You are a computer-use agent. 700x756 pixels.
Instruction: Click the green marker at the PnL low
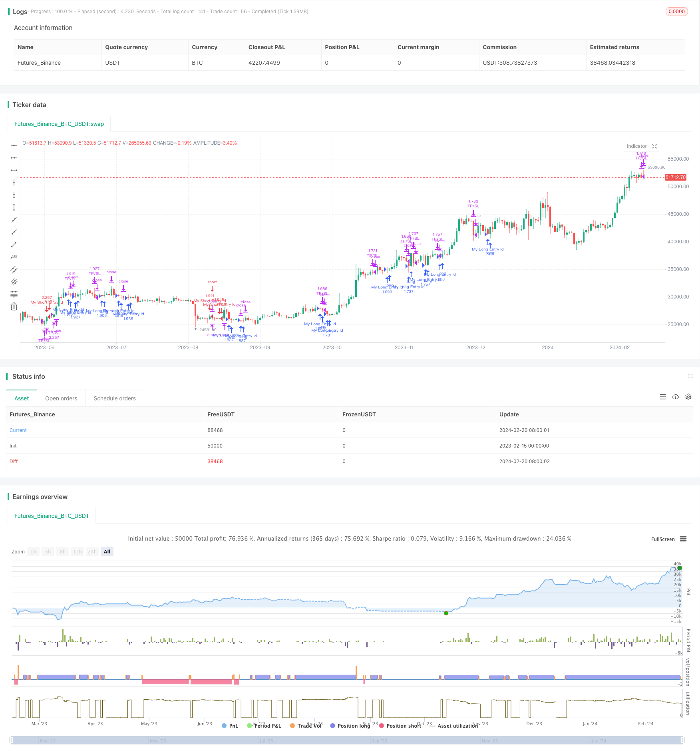(x=446, y=613)
